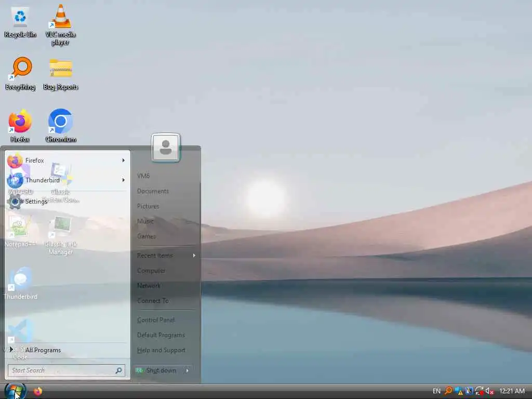
Task: Click the All Programs label
Action: click(x=43, y=350)
